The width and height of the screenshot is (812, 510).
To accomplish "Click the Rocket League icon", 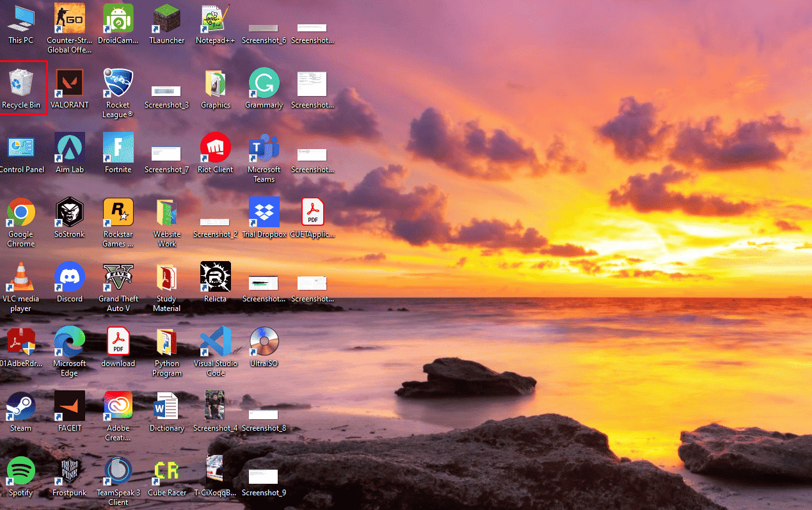I will tap(118, 83).
